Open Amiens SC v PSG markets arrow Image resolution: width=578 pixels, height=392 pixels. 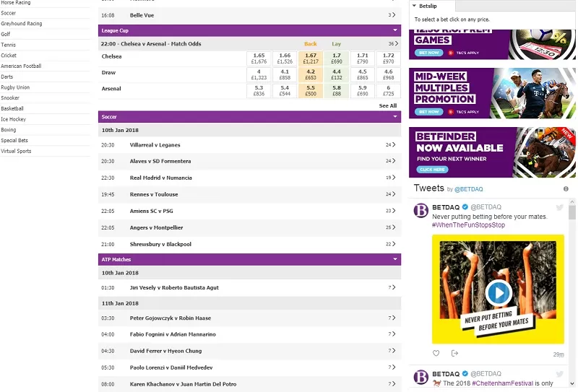tap(394, 210)
